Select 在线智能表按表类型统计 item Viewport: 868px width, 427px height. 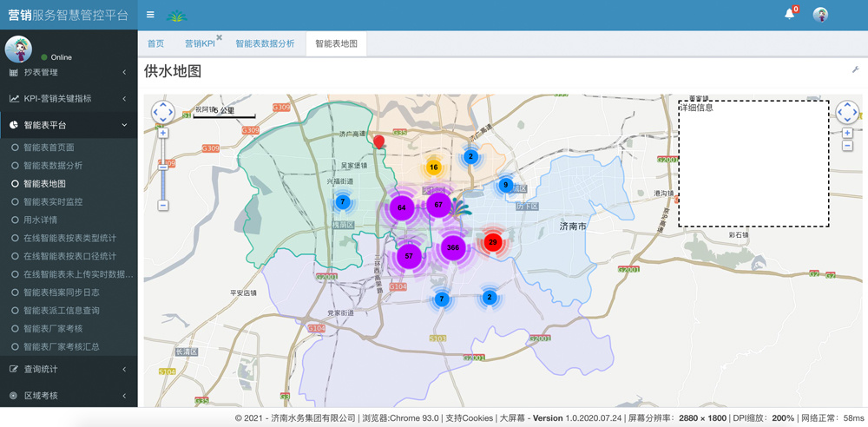click(69, 238)
